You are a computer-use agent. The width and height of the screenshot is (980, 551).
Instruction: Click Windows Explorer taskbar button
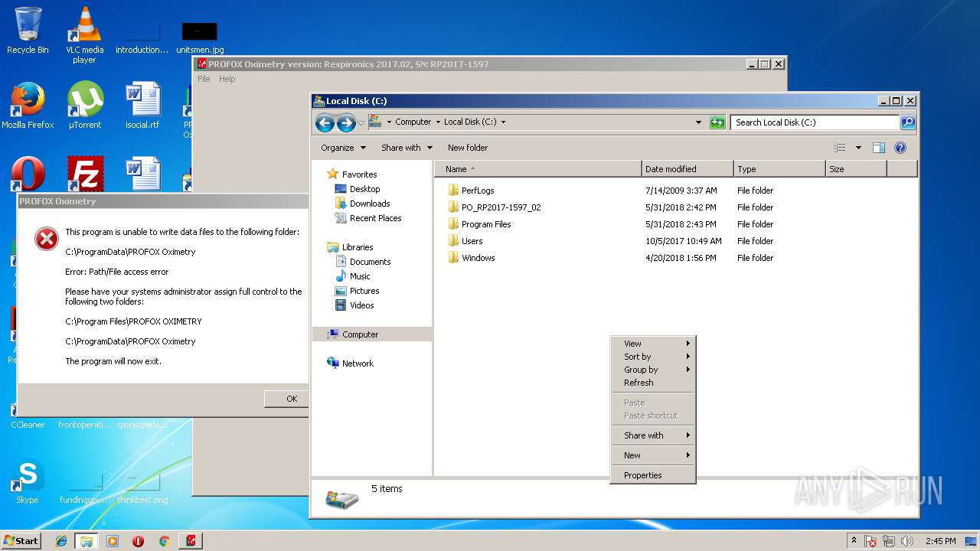[x=87, y=541]
